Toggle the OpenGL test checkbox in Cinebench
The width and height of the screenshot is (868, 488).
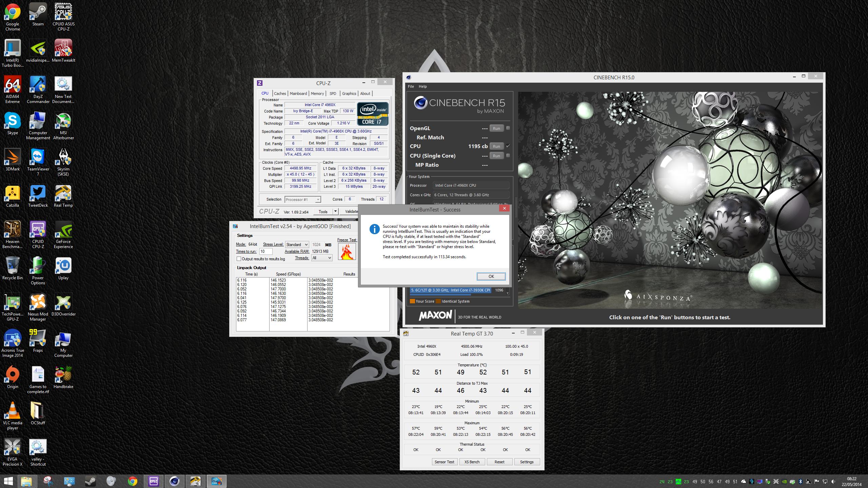[508, 128]
